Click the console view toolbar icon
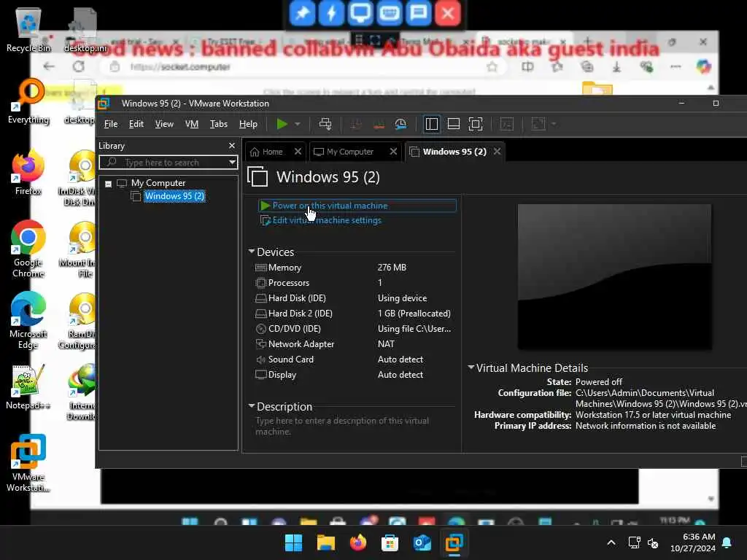 click(x=507, y=124)
